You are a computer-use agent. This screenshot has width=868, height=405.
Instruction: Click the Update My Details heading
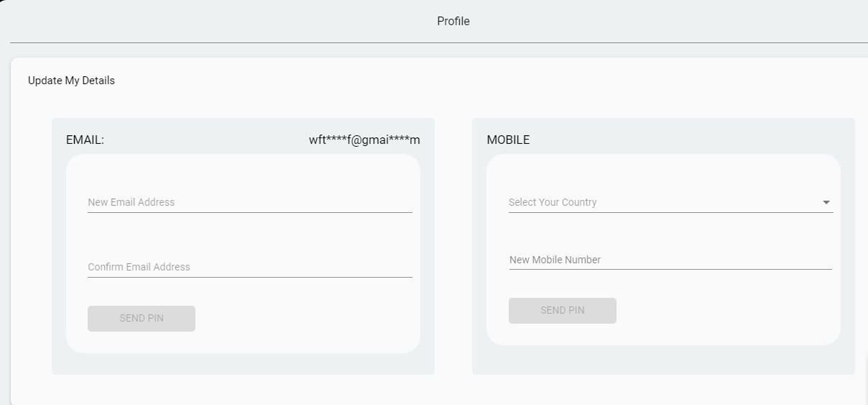tap(71, 81)
